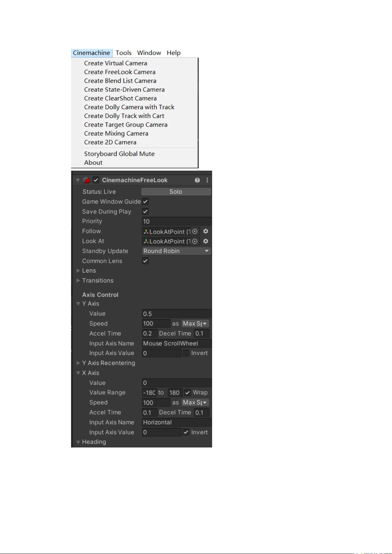392x554 pixels.
Task: Open the component three-dot options menu
Action: (207, 180)
